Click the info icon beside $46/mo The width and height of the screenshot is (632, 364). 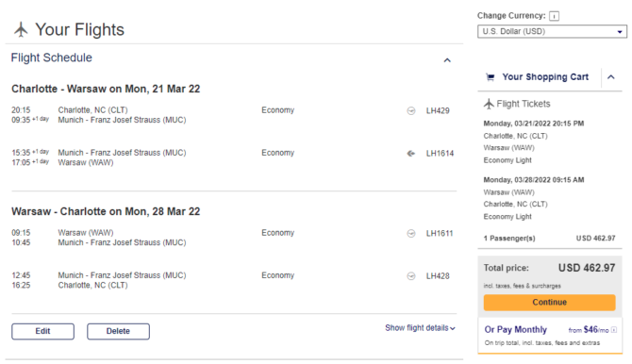point(614,330)
